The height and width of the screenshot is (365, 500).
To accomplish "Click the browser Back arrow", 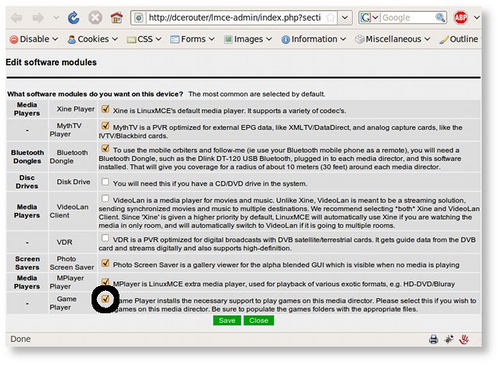I will [17, 17].
